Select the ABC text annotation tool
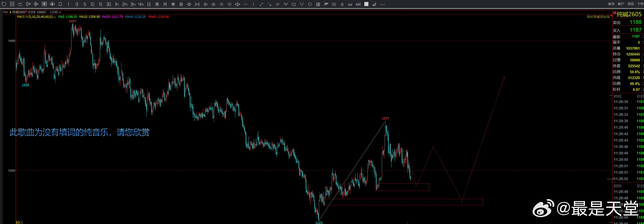 [358, 4]
